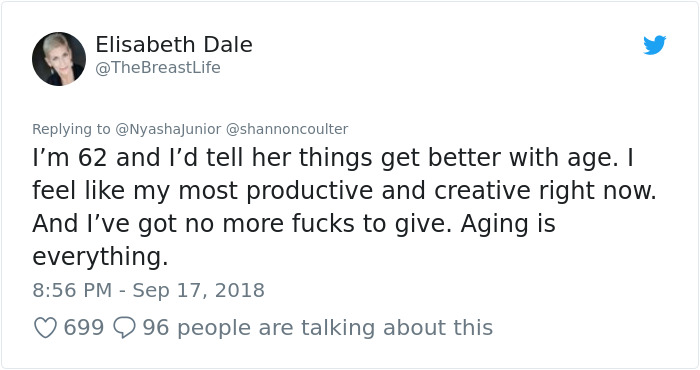Like the tweet with the heart icon

(46, 327)
